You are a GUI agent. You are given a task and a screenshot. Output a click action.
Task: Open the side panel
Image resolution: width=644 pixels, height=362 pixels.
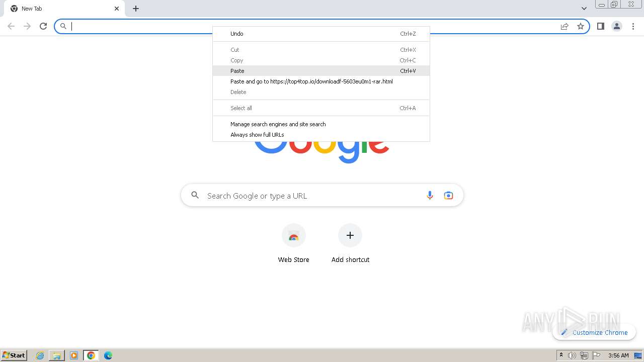600,26
